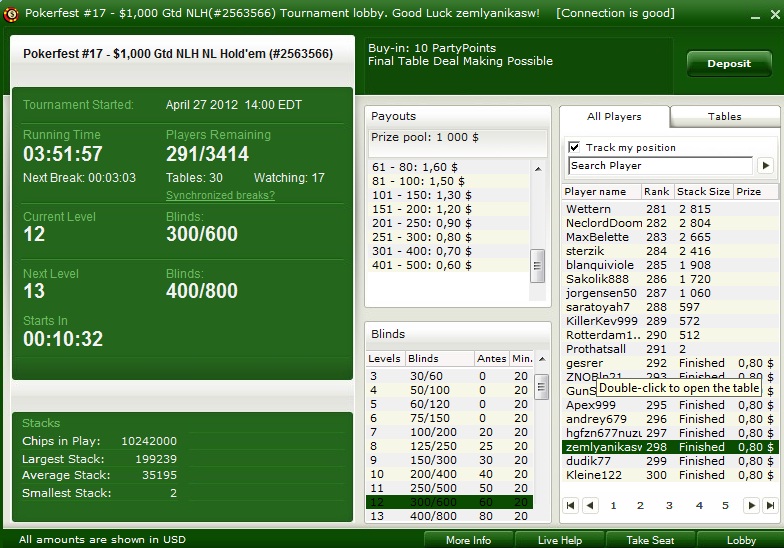The width and height of the screenshot is (784, 548).
Task: Open Live Help
Action: pos(560,540)
